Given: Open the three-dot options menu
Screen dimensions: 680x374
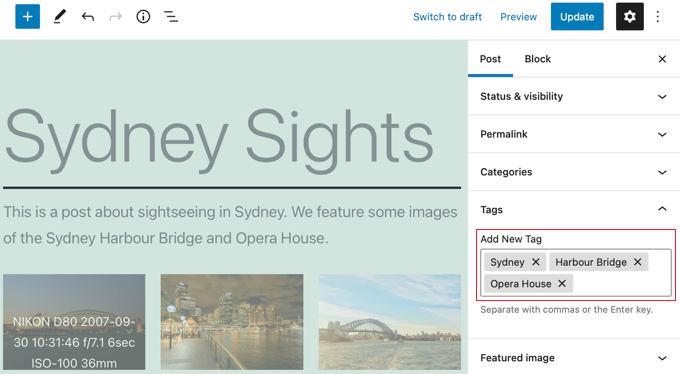Looking at the screenshot, I should (657, 16).
